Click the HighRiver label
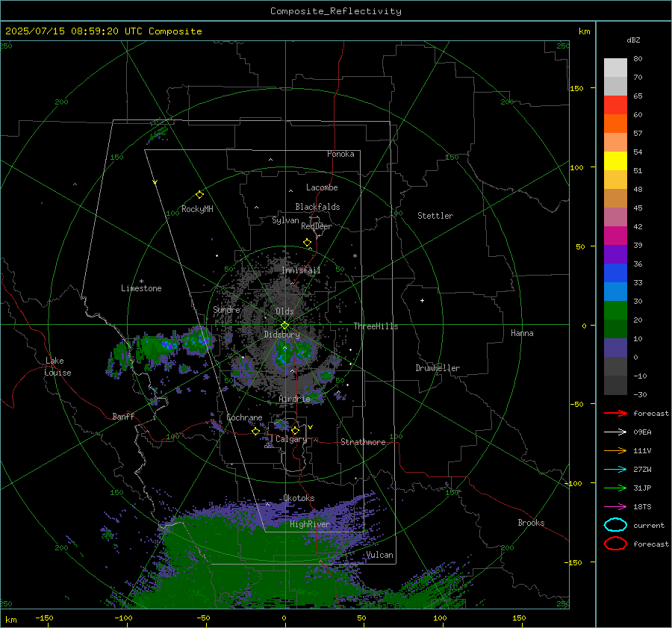 click(x=310, y=524)
